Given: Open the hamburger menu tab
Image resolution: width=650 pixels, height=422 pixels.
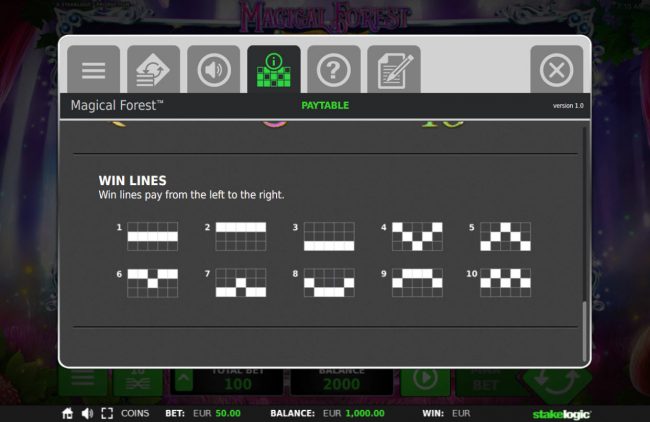Looking at the screenshot, I should tap(94, 69).
